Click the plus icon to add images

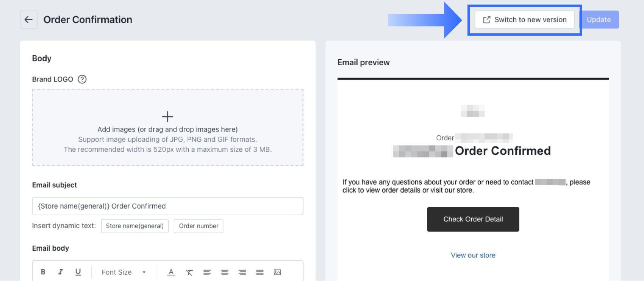click(167, 116)
